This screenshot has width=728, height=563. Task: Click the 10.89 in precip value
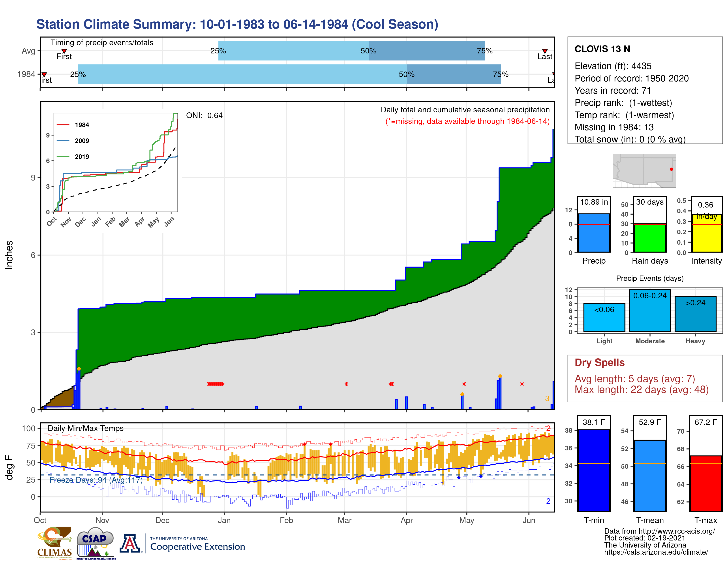pos(594,202)
